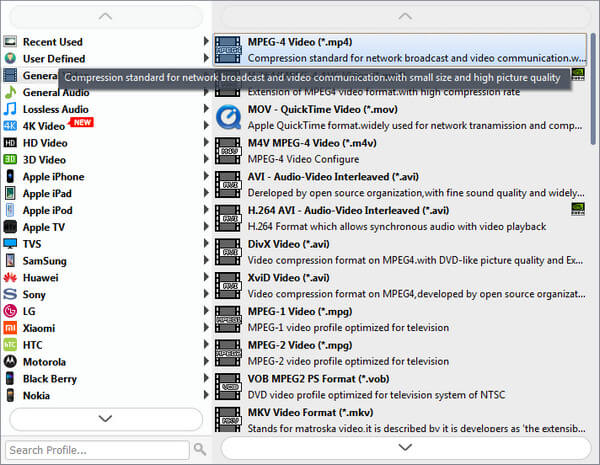Viewport: 600px width, 465px height.
Task: Click the 4K Video icon
Action: coord(10,126)
